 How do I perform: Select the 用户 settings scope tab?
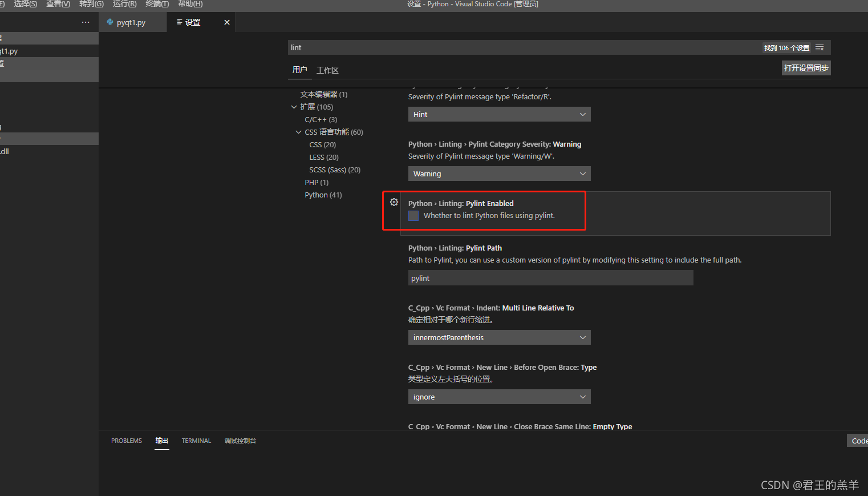(299, 70)
